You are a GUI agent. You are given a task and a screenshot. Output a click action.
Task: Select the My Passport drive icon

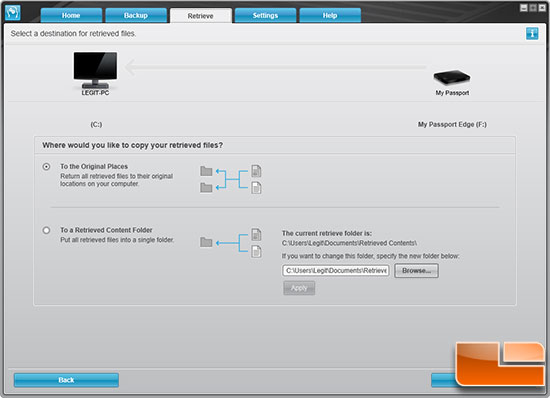click(x=452, y=77)
